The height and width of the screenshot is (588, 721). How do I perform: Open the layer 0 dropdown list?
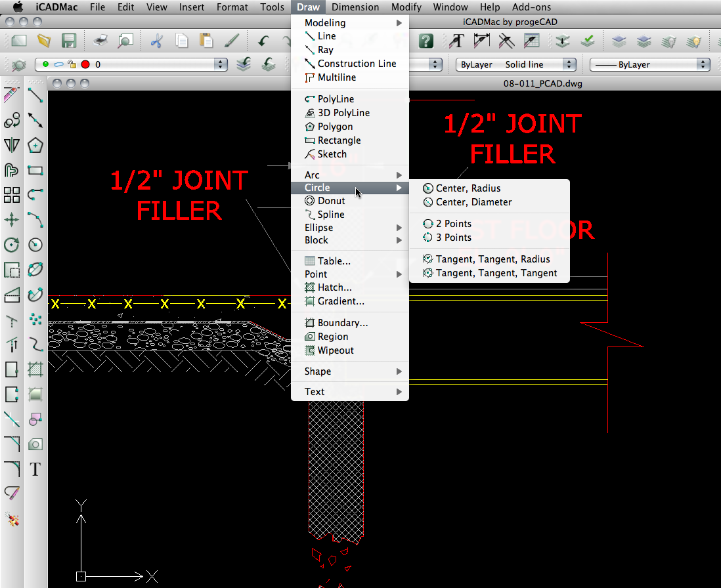pos(131,64)
